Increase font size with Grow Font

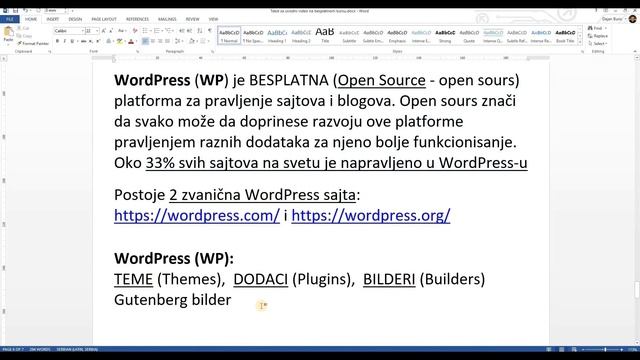pyautogui.click(x=104, y=31)
